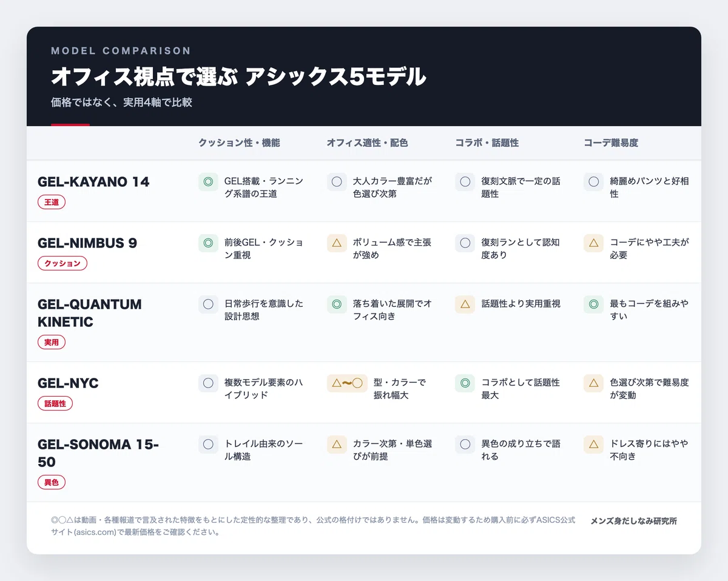This screenshot has width=728, height=581.
Task: Click the triangle icon beside 話題性より実用重視
Action: pyautogui.click(x=465, y=304)
